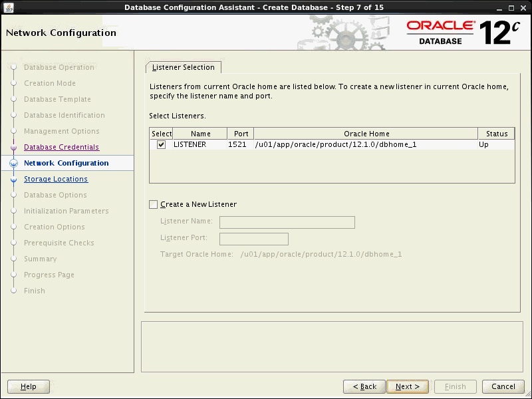Click the Target Oracle Home path text
Screen dimensions: 532x399
click(321, 254)
